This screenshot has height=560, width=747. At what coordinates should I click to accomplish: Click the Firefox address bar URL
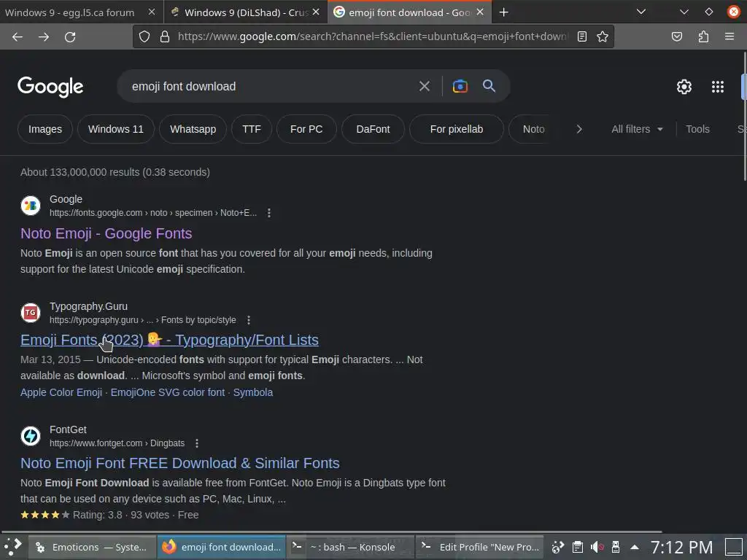pos(373,36)
